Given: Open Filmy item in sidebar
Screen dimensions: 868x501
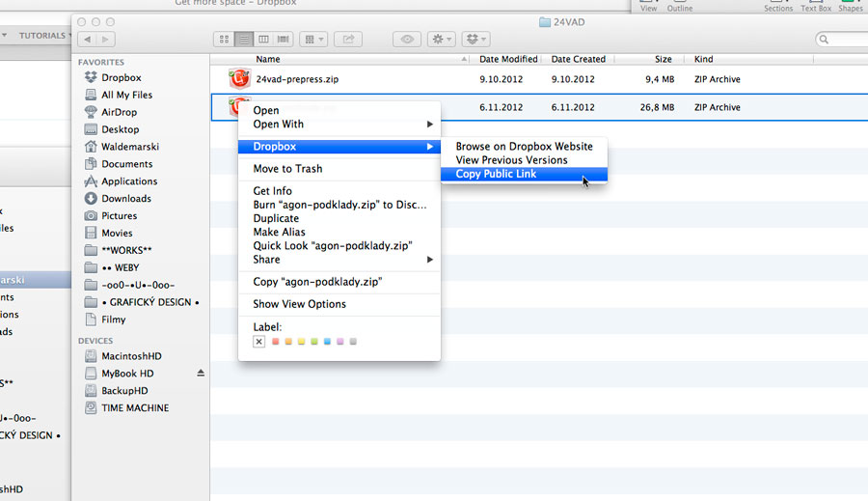Looking at the screenshot, I should coord(113,320).
